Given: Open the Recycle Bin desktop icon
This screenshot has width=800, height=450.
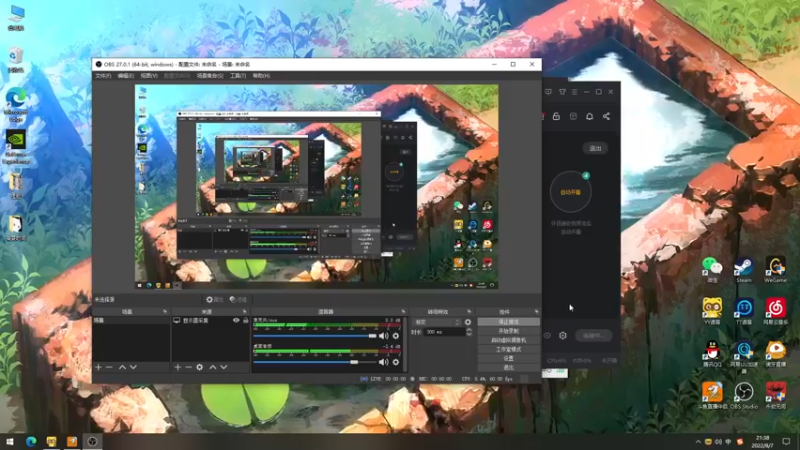Looking at the screenshot, I should [16, 60].
